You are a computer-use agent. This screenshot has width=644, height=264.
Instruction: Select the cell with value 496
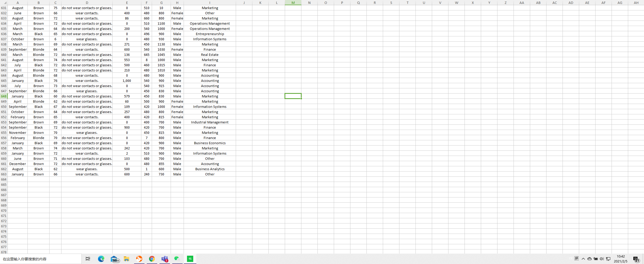tap(147, 34)
